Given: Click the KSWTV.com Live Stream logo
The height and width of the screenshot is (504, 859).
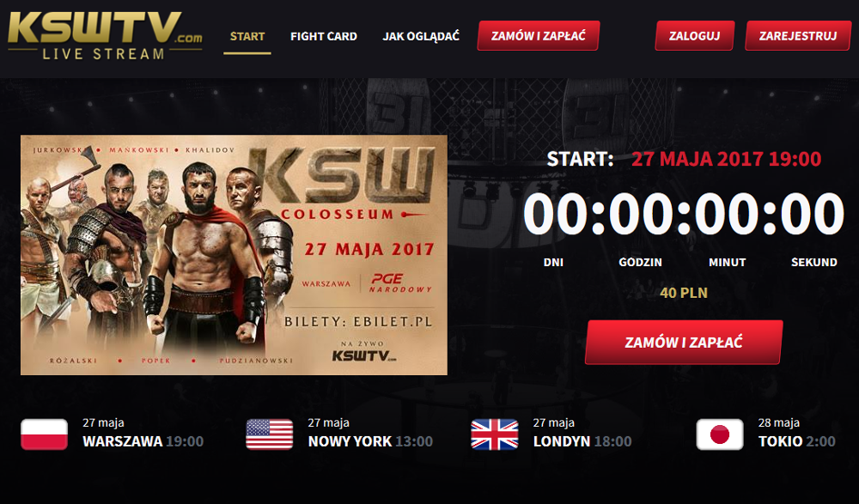Looking at the screenshot, I should (105, 35).
